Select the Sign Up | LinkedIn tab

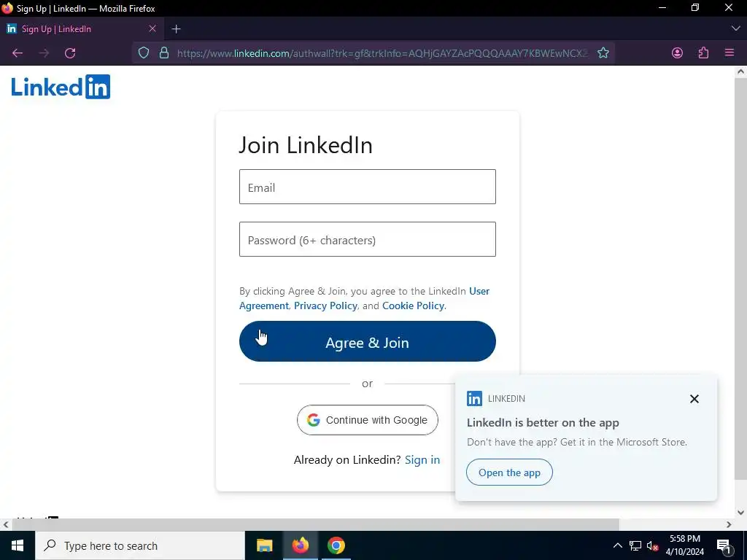[82, 29]
